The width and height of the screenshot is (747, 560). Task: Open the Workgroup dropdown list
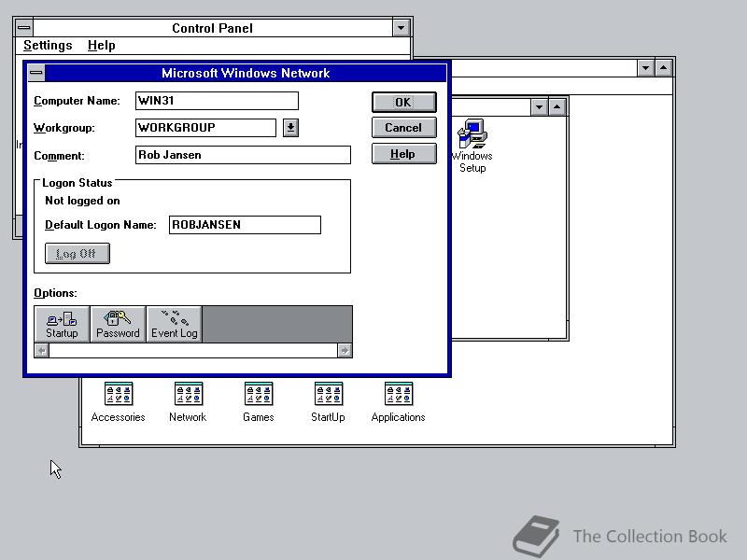[x=290, y=128]
